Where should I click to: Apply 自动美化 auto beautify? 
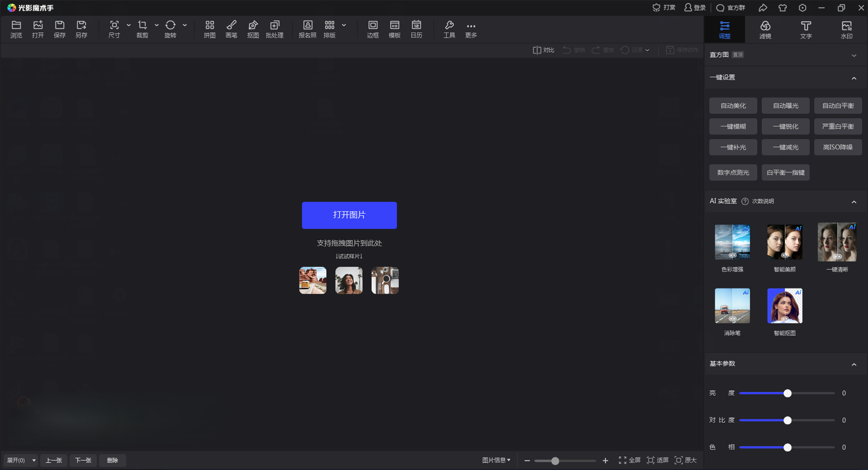tap(733, 106)
